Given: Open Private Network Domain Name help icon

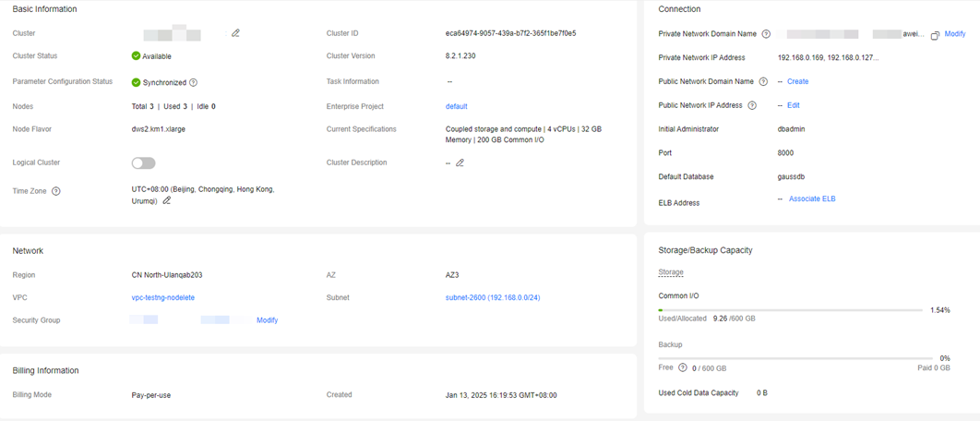Looking at the screenshot, I should coord(766,34).
